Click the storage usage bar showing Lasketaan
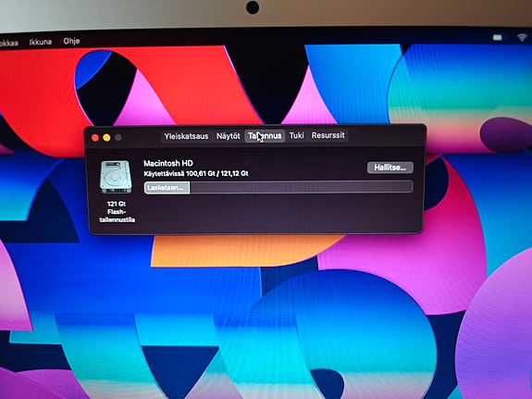532x399 pixels. 278,187
